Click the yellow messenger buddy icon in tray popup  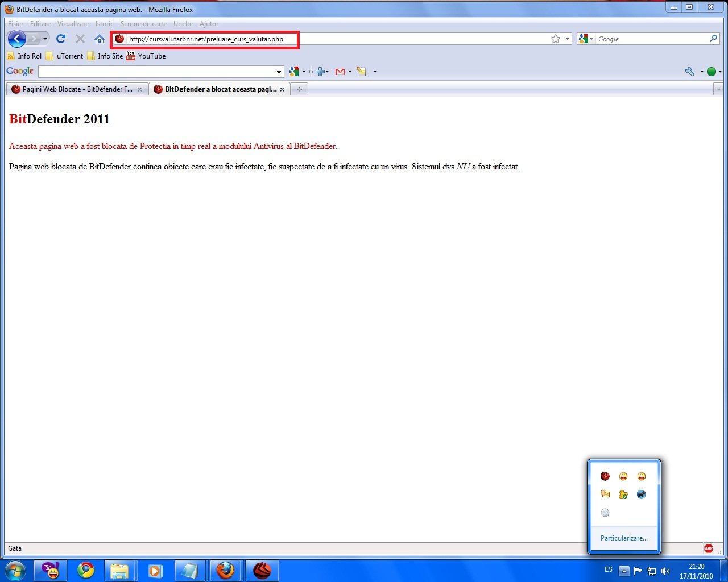pyautogui.click(x=623, y=494)
